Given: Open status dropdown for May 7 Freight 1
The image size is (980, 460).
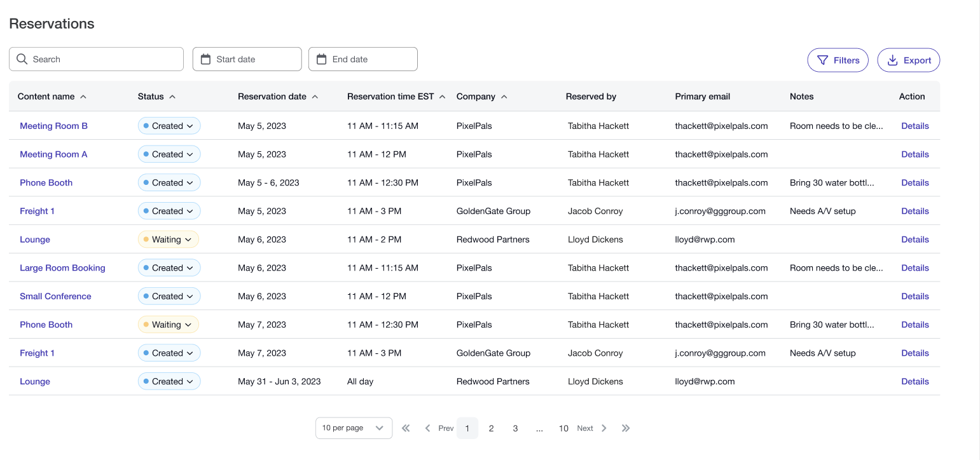Looking at the screenshot, I should [x=169, y=353].
